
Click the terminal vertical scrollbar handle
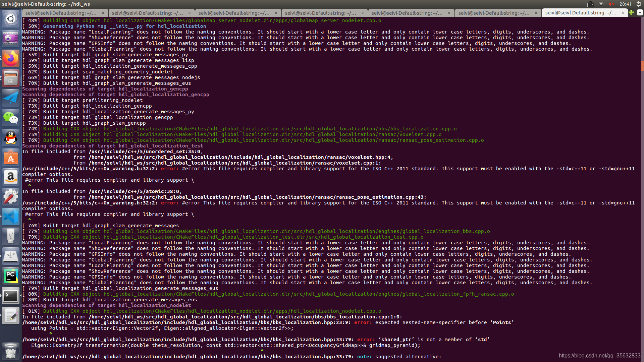642,66
